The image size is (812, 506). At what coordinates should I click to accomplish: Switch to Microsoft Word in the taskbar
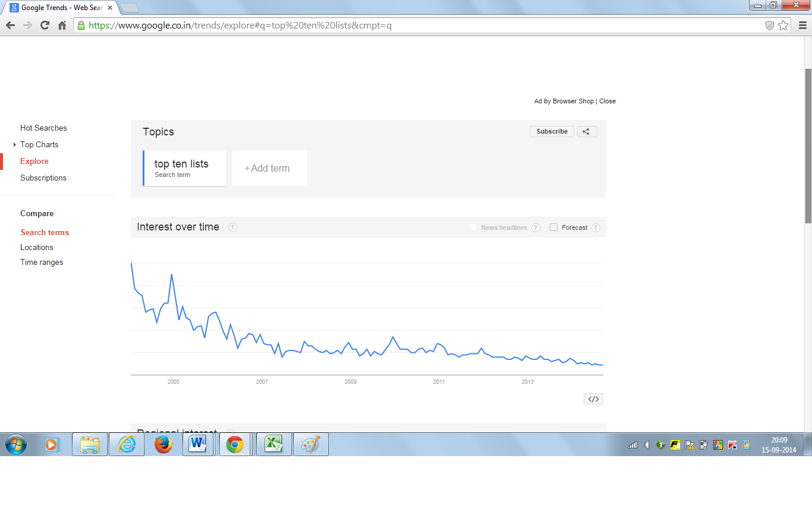click(197, 444)
